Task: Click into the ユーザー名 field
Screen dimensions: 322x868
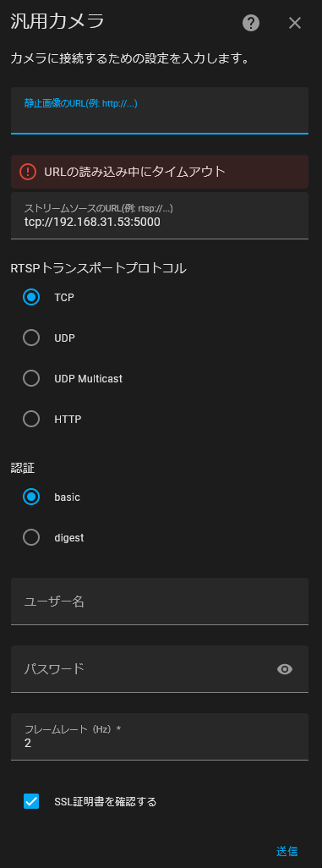Action: pyautogui.click(x=160, y=602)
